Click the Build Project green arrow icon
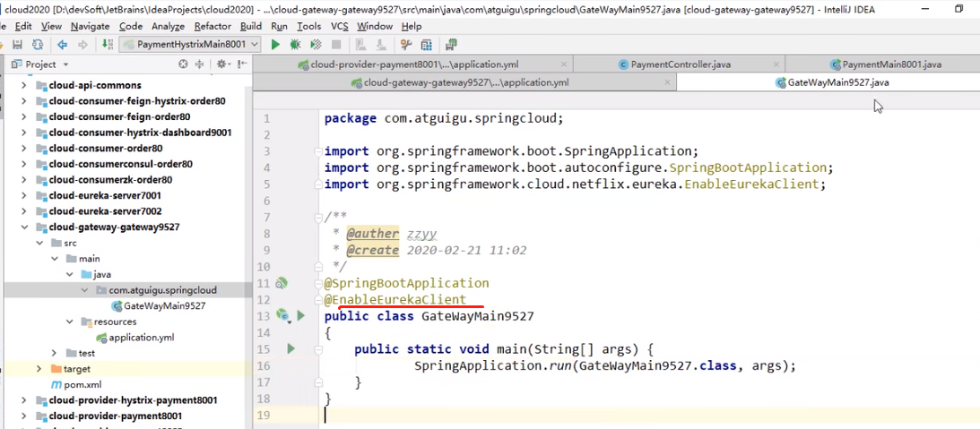 pyautogui.click(x=108, y=45)
